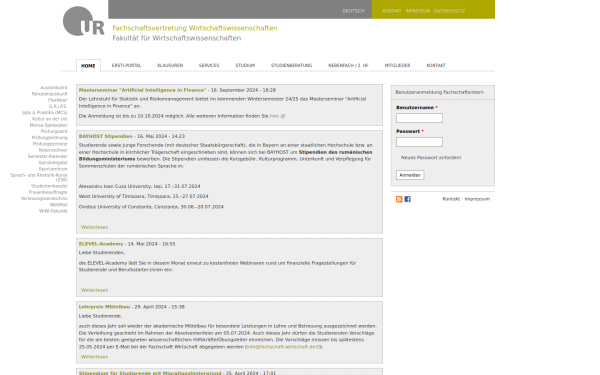Open the ELEVEL-Academy headline
The width and height of the screenshot is (600, 375).
click(x=101, y=244)
